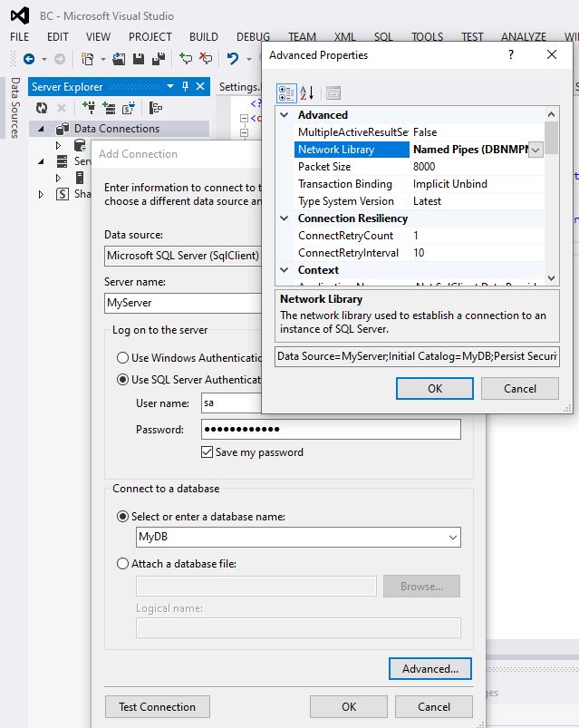
Task: Open the FILE menu
Action: click(20, 37)
